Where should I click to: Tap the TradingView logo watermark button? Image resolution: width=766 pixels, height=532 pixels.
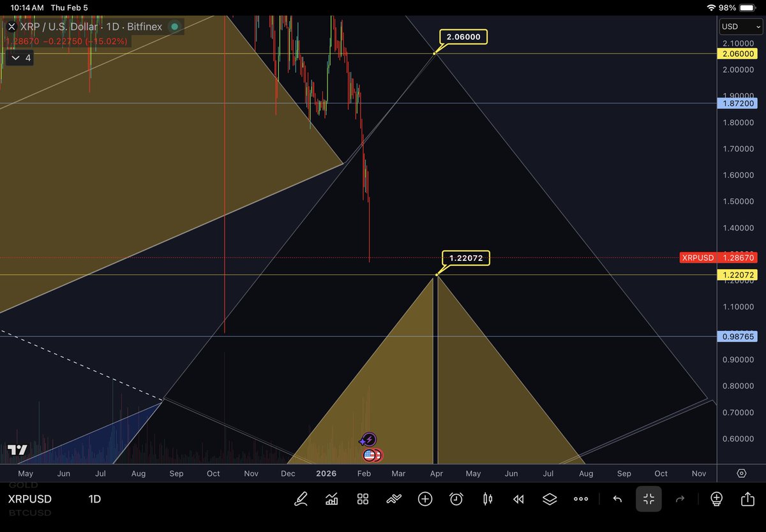[17, 450]
